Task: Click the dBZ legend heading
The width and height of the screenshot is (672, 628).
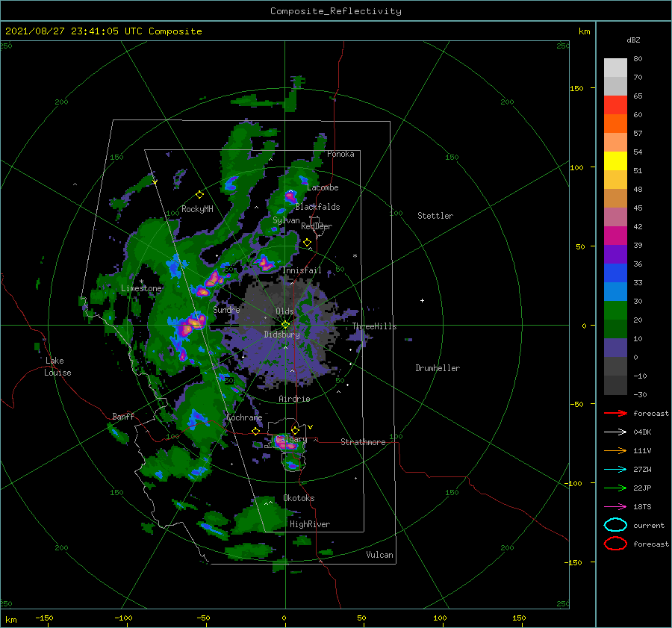Action: (633, 40)
